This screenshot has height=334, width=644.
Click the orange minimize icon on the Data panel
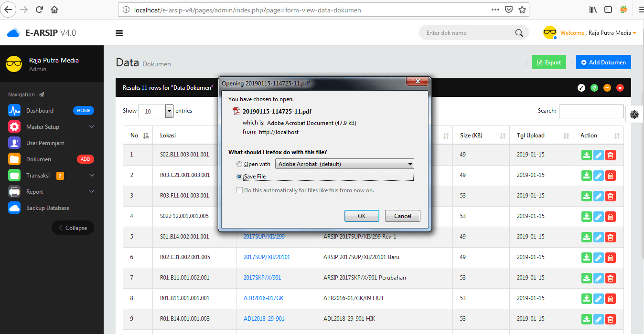coord(607,87)
